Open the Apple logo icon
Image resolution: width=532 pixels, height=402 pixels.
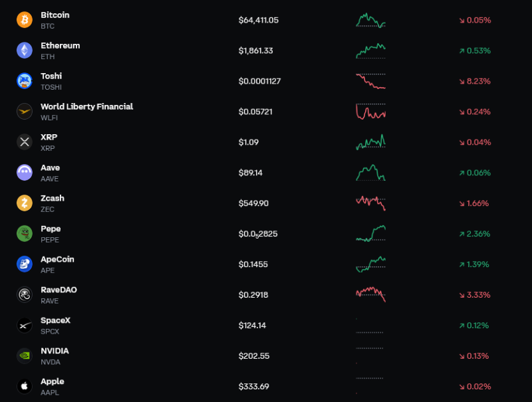(25, 386)
